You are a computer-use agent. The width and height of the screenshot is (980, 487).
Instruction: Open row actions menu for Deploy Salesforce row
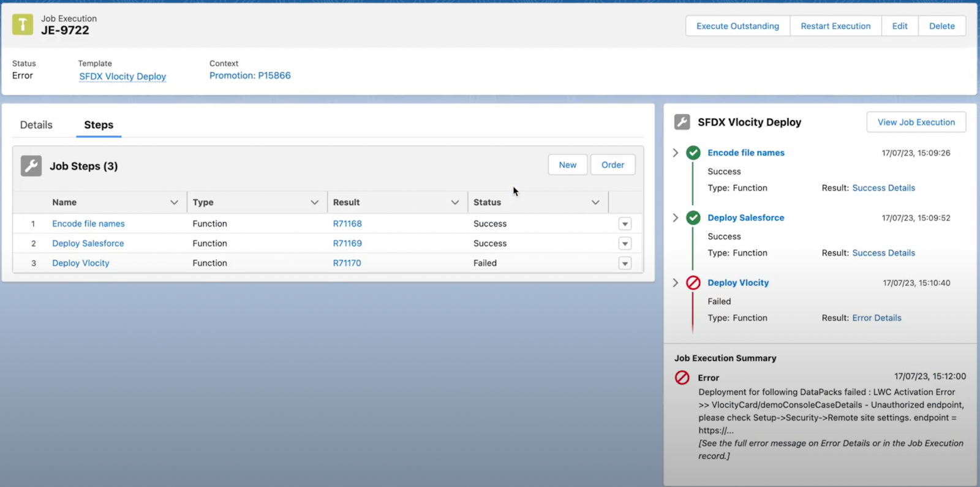pyautogui.click(x=625, y=244)
